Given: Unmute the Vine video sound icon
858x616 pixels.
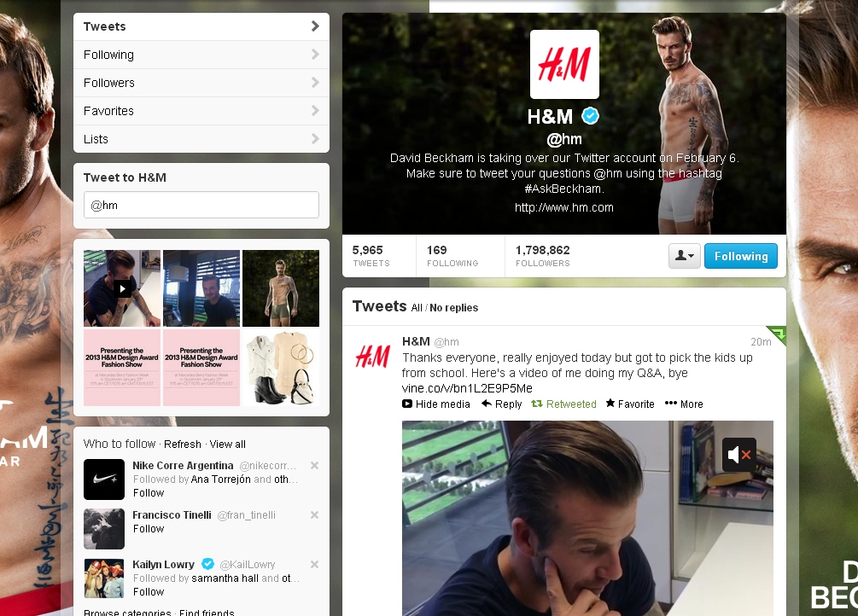Looking at the screenshot, I should pyautogui.click(x=739, y=455).
